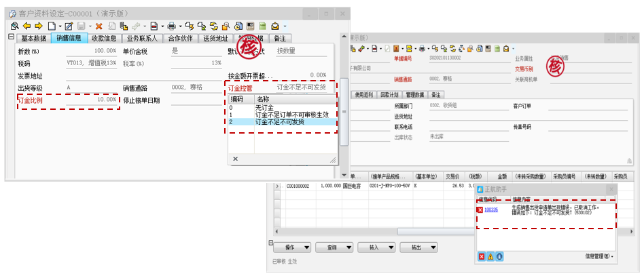Click the new document icon in customer toolbar
The image size is (644, 276).
(52, 26)
